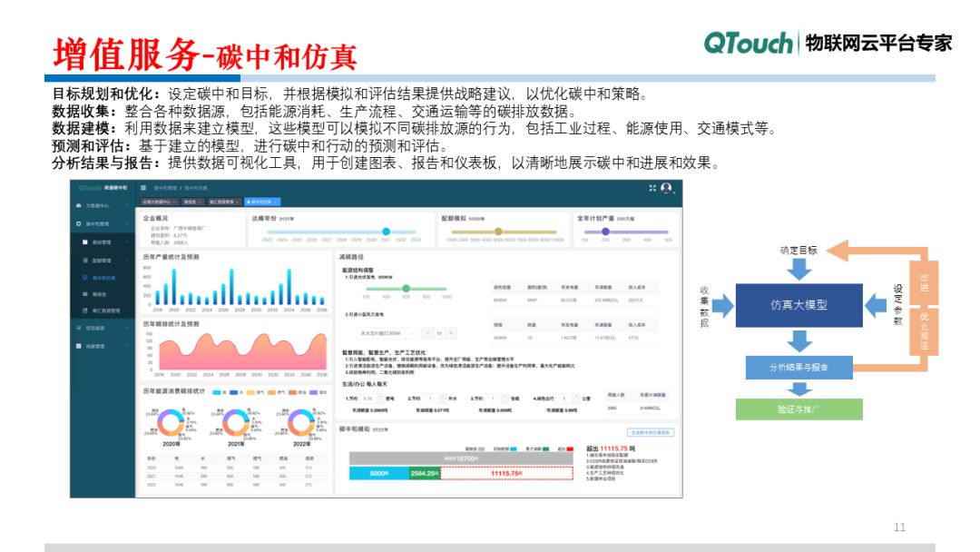
Task: Click the fullscreen icon in the dashboard header
Action: tap(652, 188)
